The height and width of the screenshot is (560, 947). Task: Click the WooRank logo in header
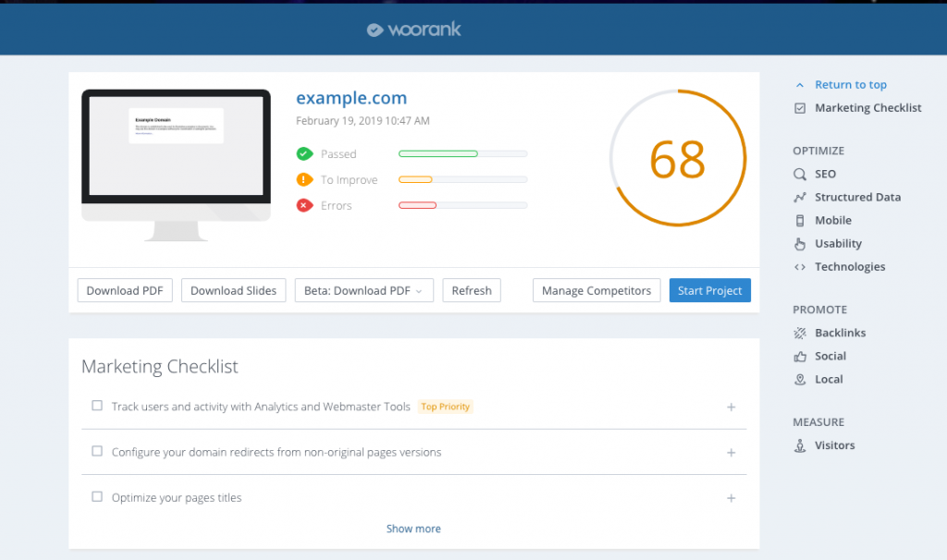click(x=413, y=29)
